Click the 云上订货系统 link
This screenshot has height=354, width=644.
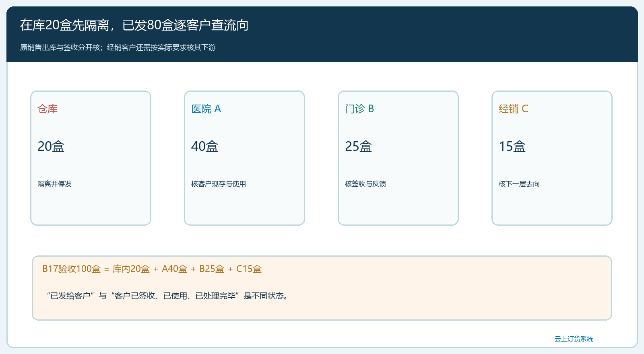click(x=574, y=339)
